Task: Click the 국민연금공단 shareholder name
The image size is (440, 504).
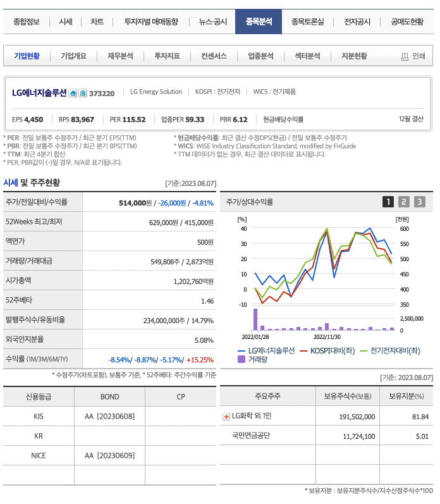Action: tap(251, 436)
